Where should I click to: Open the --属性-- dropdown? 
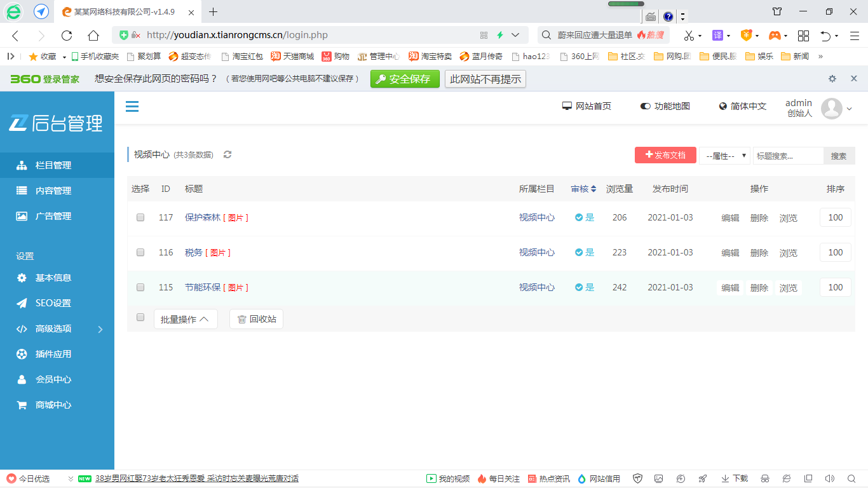click(x=725, y=156)
